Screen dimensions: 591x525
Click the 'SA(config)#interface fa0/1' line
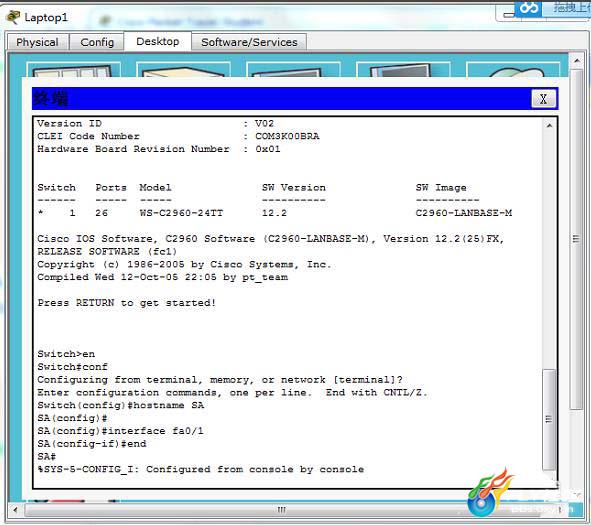(120, 431)
